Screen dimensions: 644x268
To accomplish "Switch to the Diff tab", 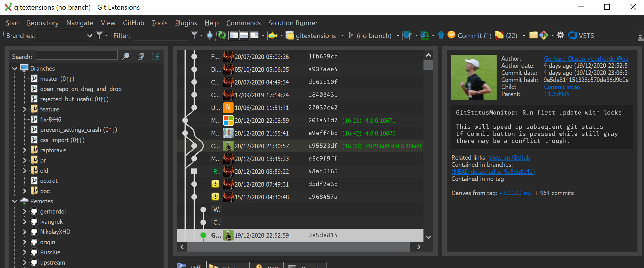I will tap(189, 265).
